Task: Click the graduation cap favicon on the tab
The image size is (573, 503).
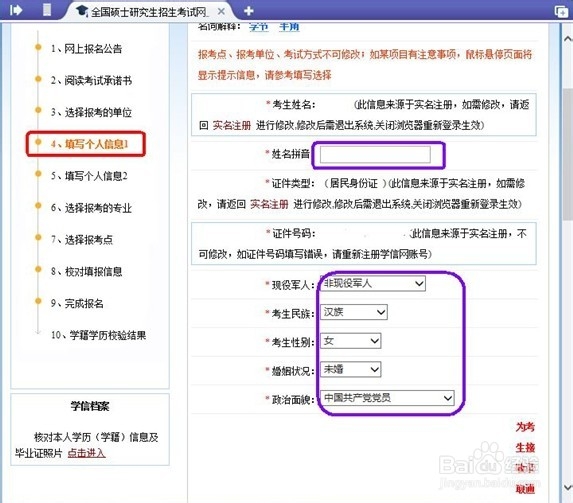Action: pos(82,11)
